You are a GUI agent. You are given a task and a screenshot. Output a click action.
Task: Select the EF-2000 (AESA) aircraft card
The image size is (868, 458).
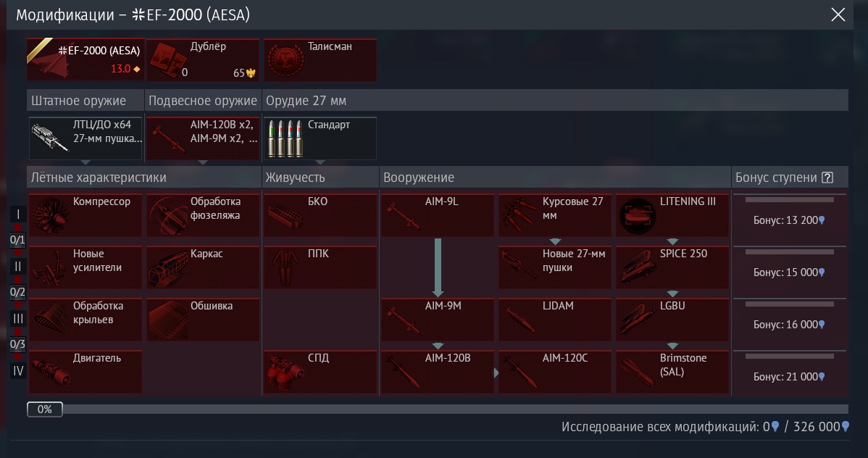click(85, 59)
